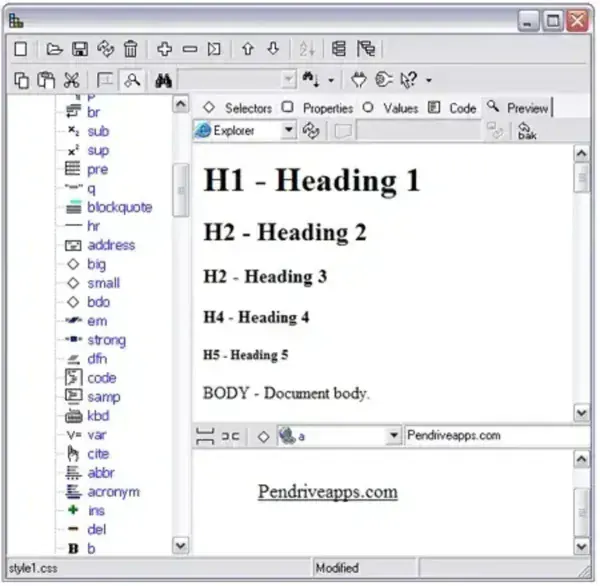Open Find with the binoculars icon
The image size is (600, 586).
pyautogui.click(x=163, y=80)
